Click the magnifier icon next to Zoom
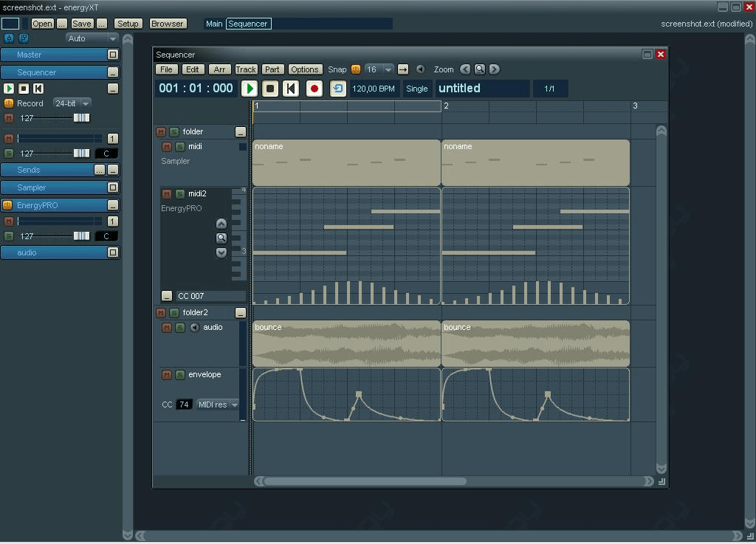 (x=480, y=69)
